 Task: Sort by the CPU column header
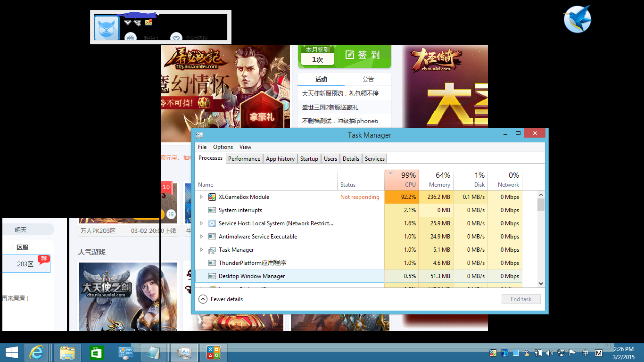click(x=402, y=180)
